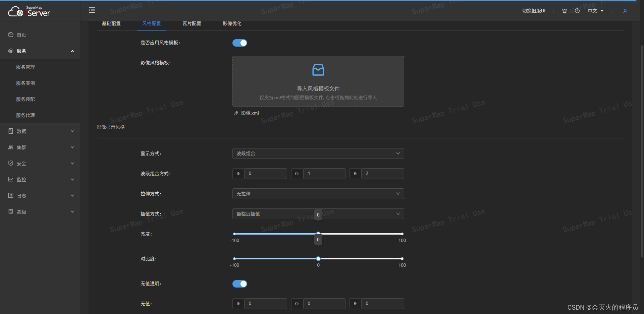Open the 显示方式 dropdown showing 波段组合
644x314 pixels.
pyautogui.click(x=318, y=153)
